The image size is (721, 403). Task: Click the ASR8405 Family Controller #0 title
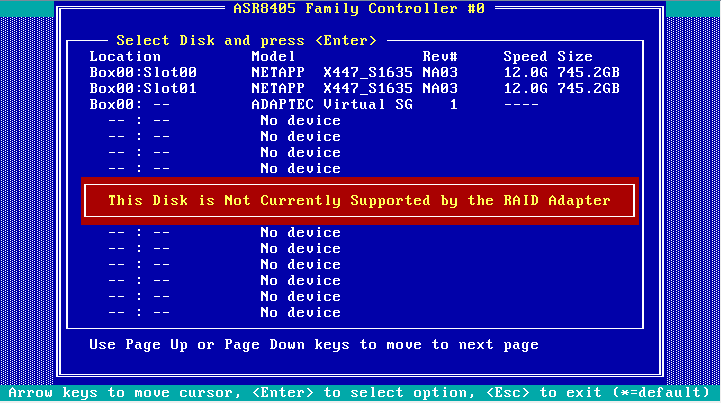click(x=359, y=10)
